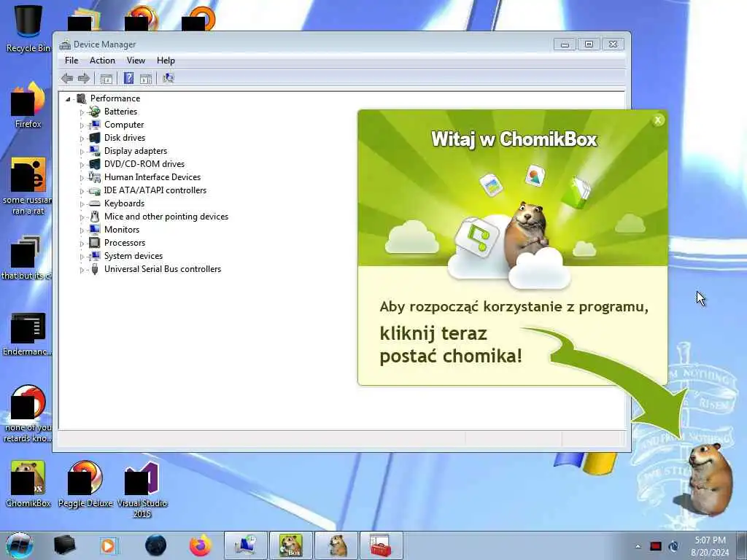Click the Device Manager taskbar button
The height and width of the screenshot is (560, 747).
click(246, 545)
